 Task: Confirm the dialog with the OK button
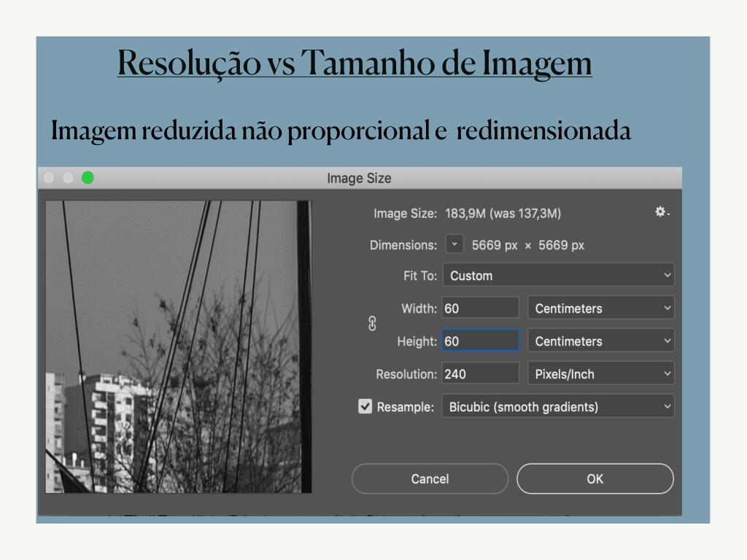(595, 479)
